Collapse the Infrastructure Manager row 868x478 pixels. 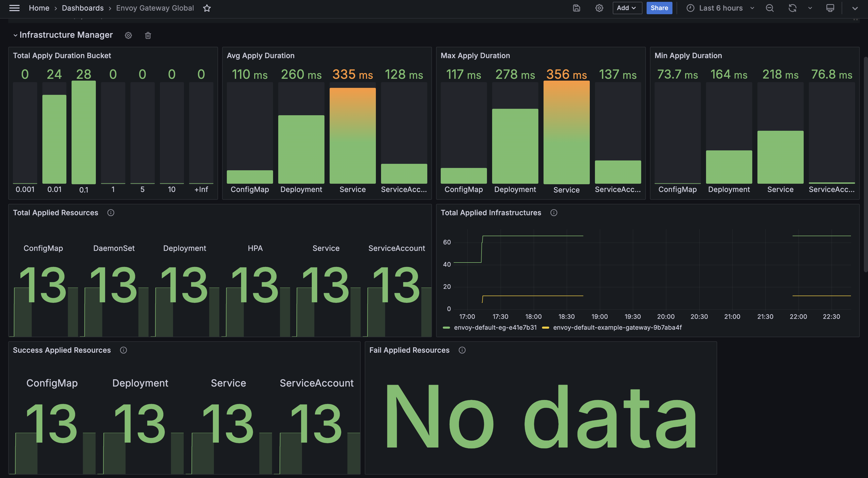(15, 35)
